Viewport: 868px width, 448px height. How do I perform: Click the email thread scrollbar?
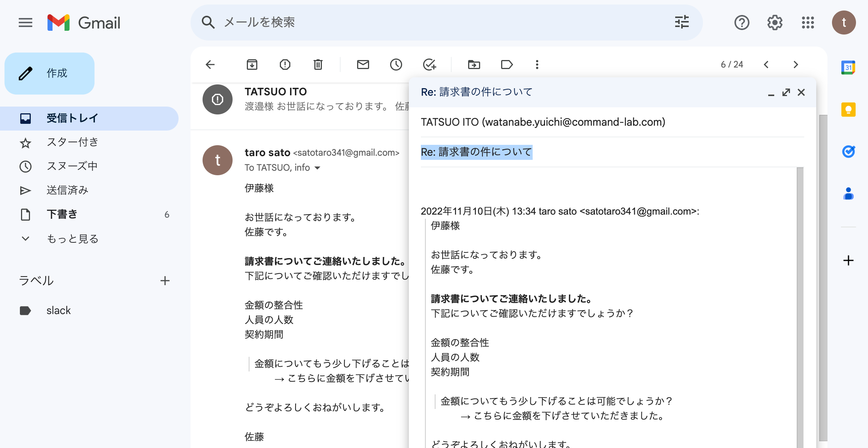823,278
